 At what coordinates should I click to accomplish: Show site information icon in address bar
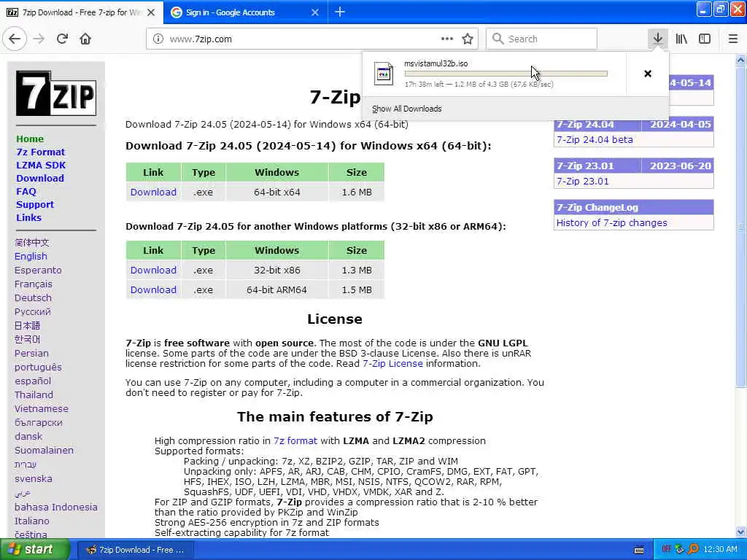158,39
